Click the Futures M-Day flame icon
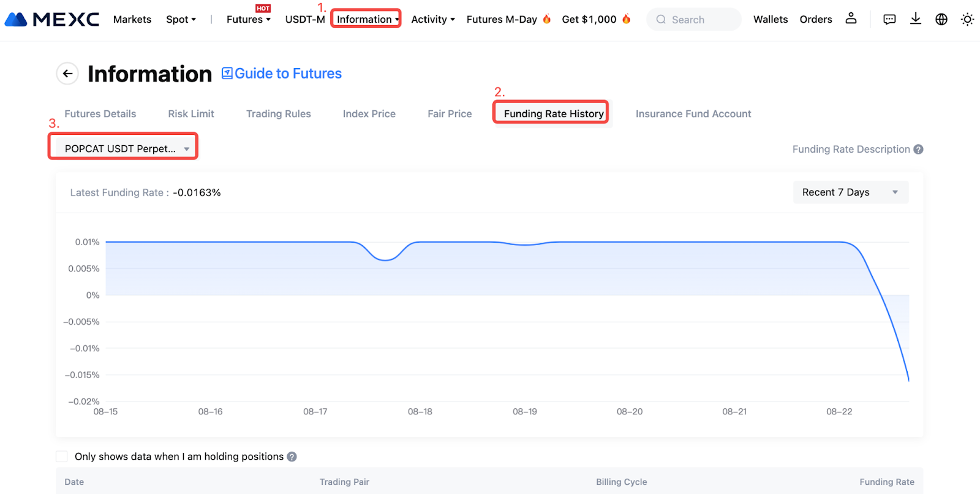Screen dimensions: 980x494 [546, 19]
